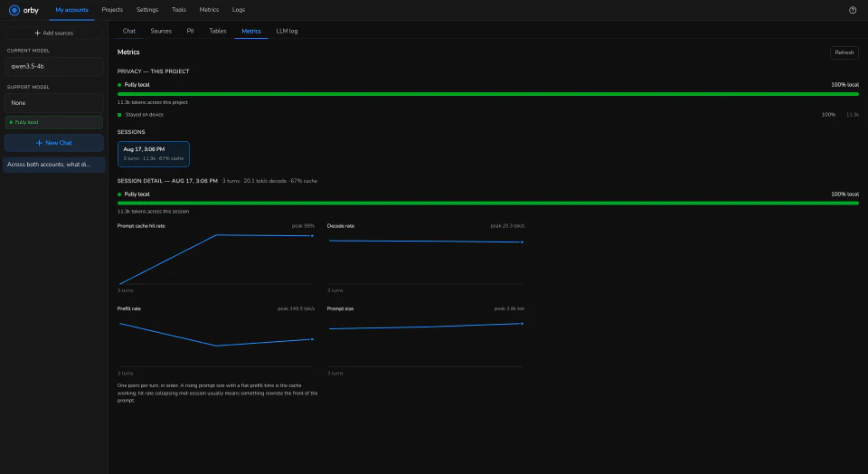Viewport: 868px width, 474px height.
Task: Open Settings in the top navigation
Action: [147, 10]
